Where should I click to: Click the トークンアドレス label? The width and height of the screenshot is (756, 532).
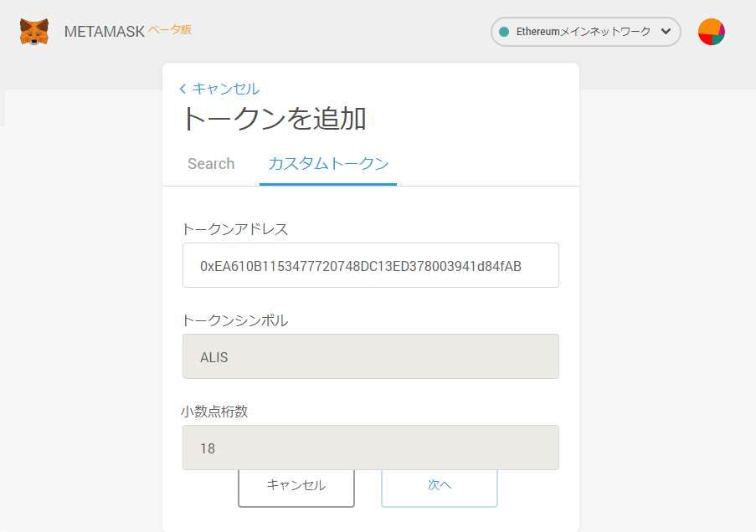(x=235, y=229)
